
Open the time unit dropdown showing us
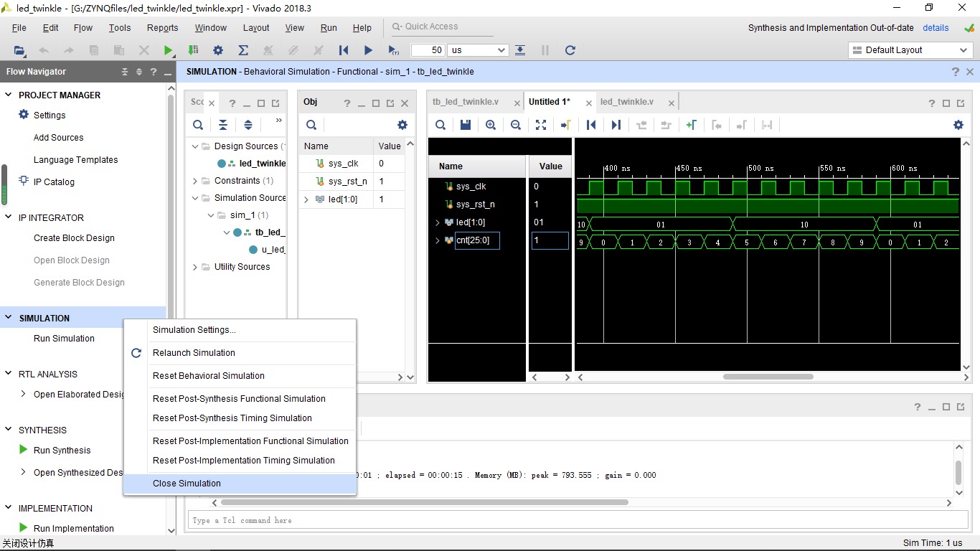coord(478,50)
